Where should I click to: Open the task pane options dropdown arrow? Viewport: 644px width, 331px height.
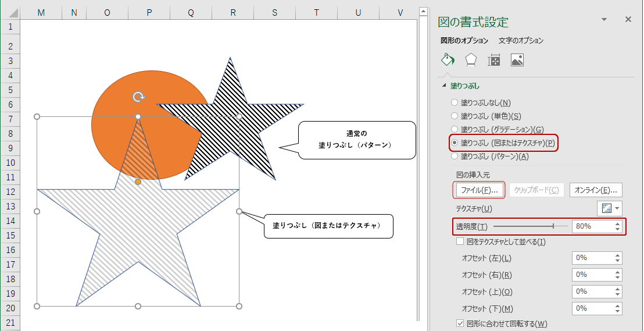(604, 19)
